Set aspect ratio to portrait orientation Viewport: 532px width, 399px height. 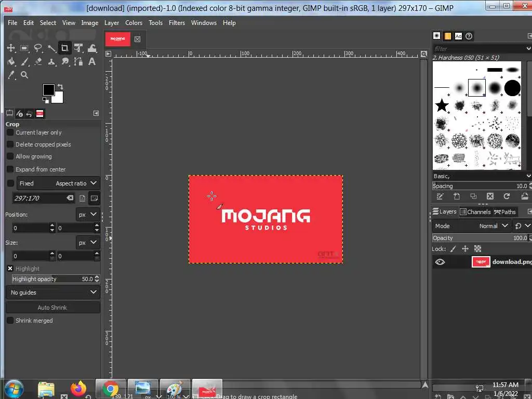(83, 198)
